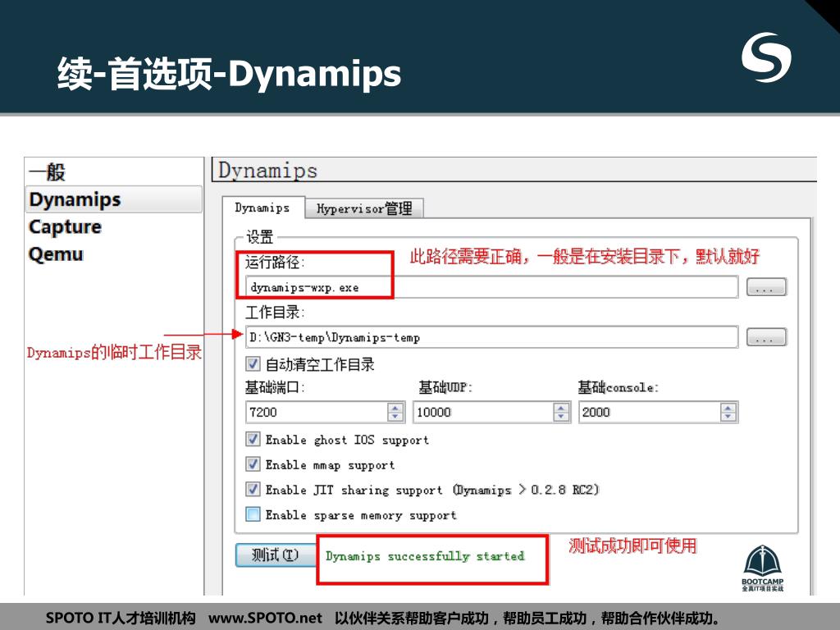Viewport: 840px width, 630px height.
Task: Click the 工作目录 working directory field
Action: tap(491, 337)
